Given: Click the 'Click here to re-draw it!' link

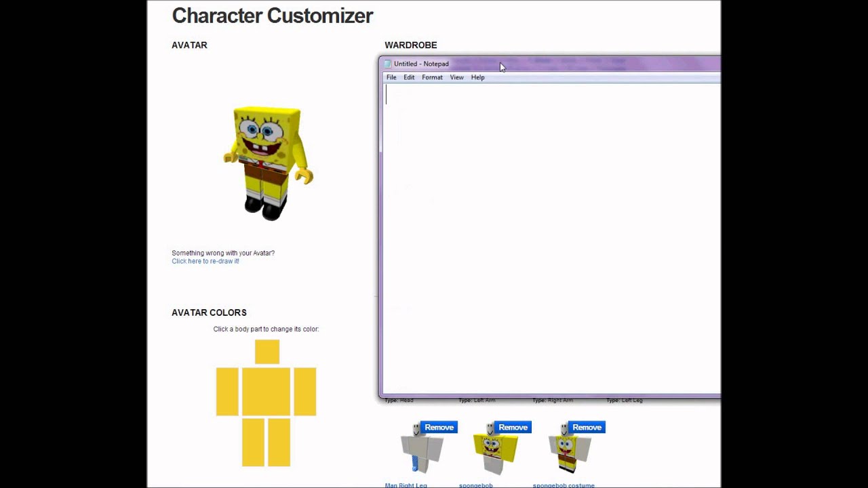Looking at the screenshot, I should click(205, 261).
